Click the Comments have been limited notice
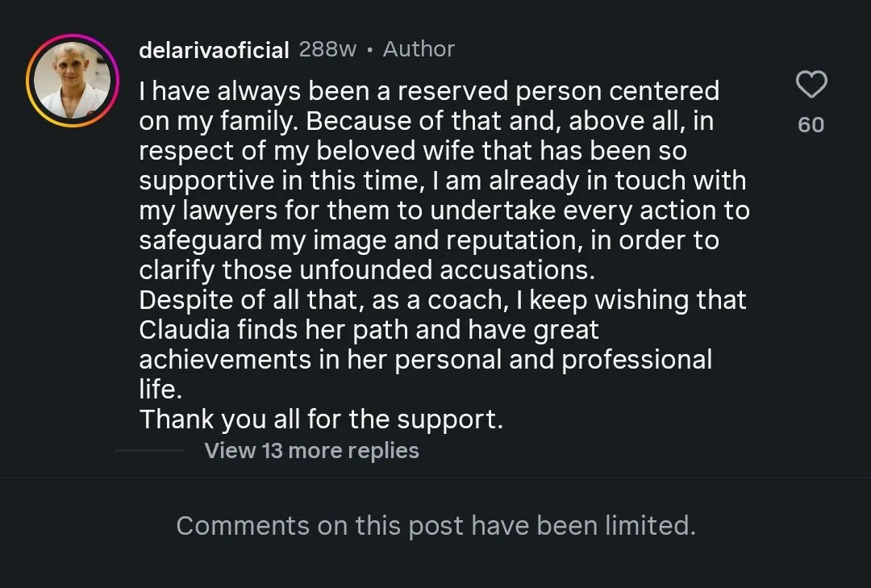Image resolution: width=871 pixels, height=588 pixels. pos(435,526)
